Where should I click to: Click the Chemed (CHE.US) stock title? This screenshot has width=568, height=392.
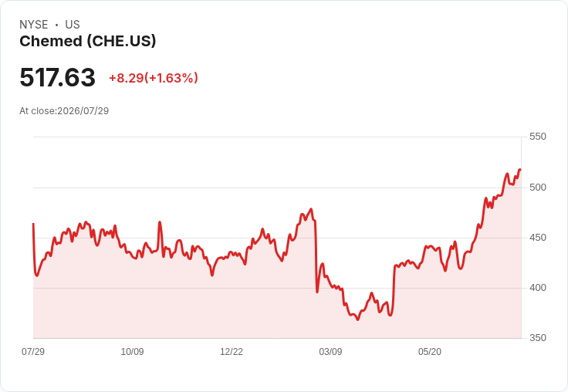(x=88, y=42)
